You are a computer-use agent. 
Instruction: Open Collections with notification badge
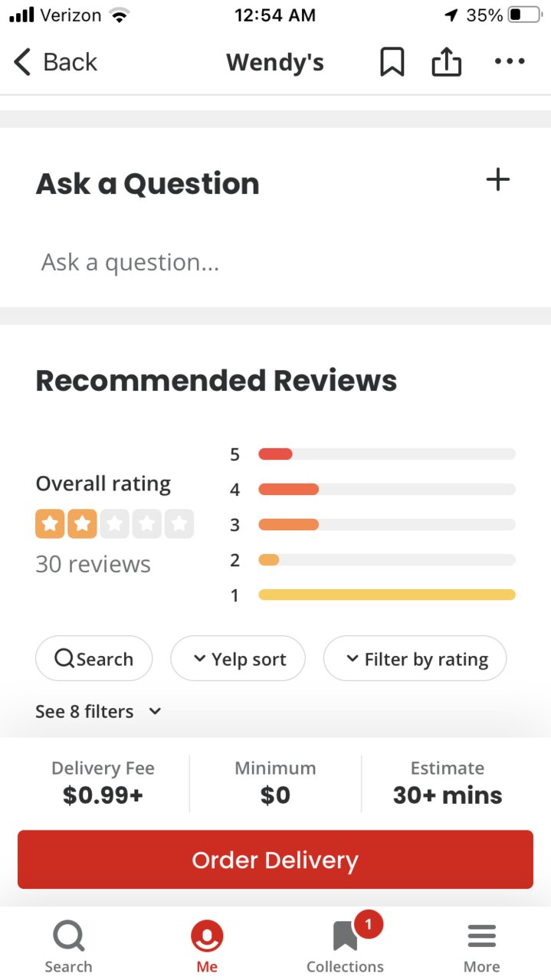pyautogui.click(x=346, y=933)
